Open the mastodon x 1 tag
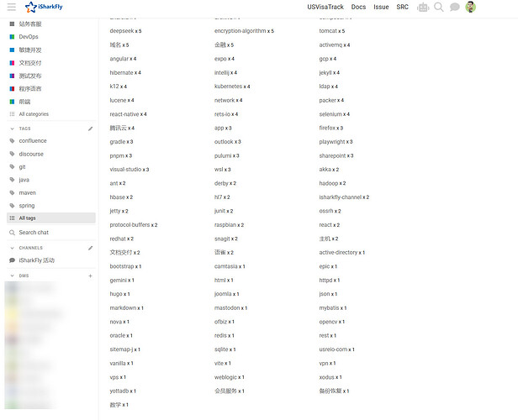 231,307
